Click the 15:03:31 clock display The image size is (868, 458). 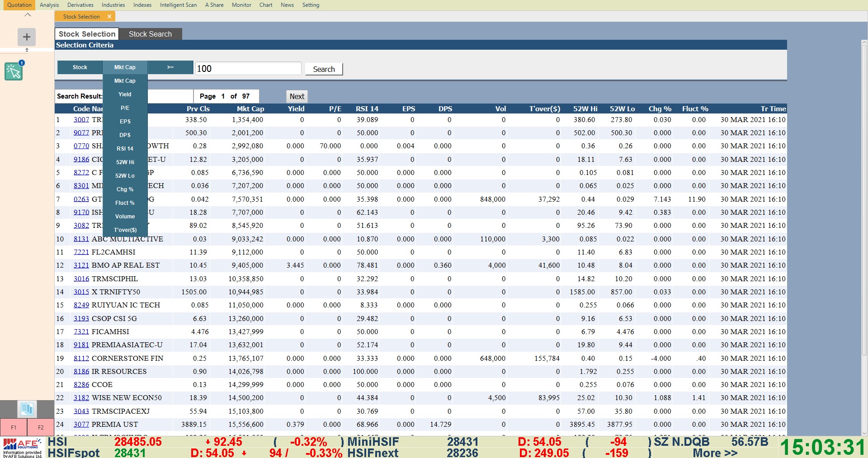point(822,447)
